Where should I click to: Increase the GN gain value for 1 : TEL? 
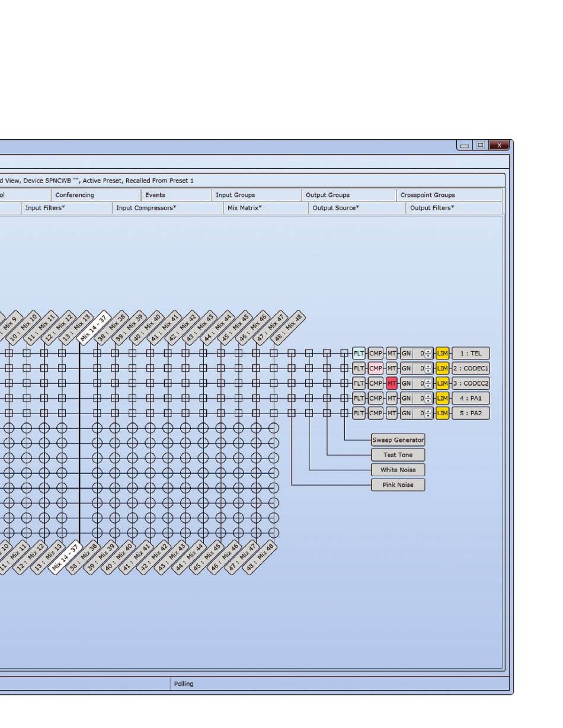pos(428,351)
